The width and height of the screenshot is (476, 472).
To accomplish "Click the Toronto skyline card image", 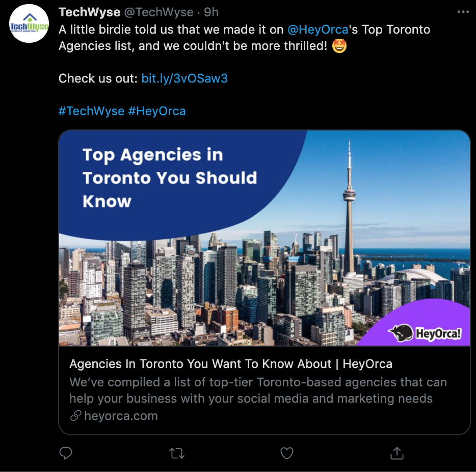I will point(265,238).
